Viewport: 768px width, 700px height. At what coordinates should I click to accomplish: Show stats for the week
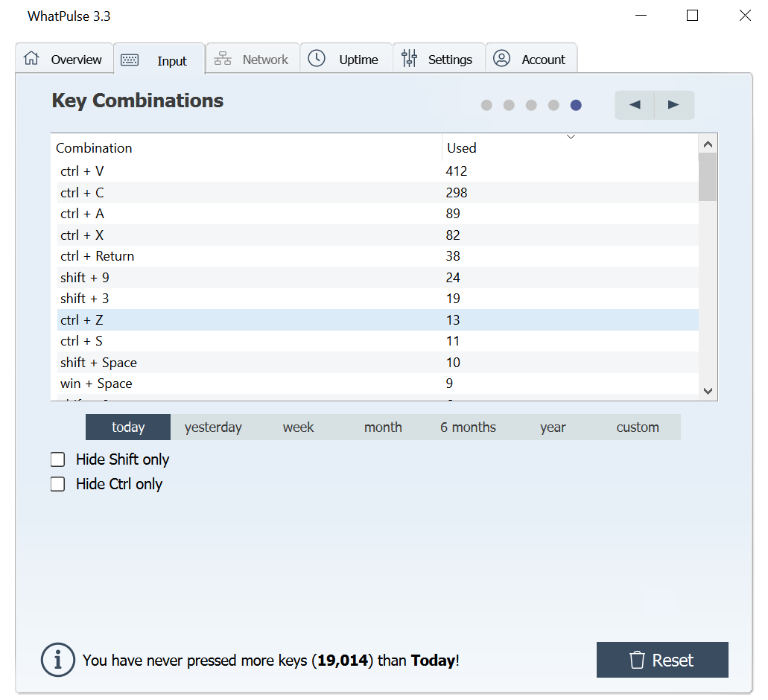click(x=298, y=427)
